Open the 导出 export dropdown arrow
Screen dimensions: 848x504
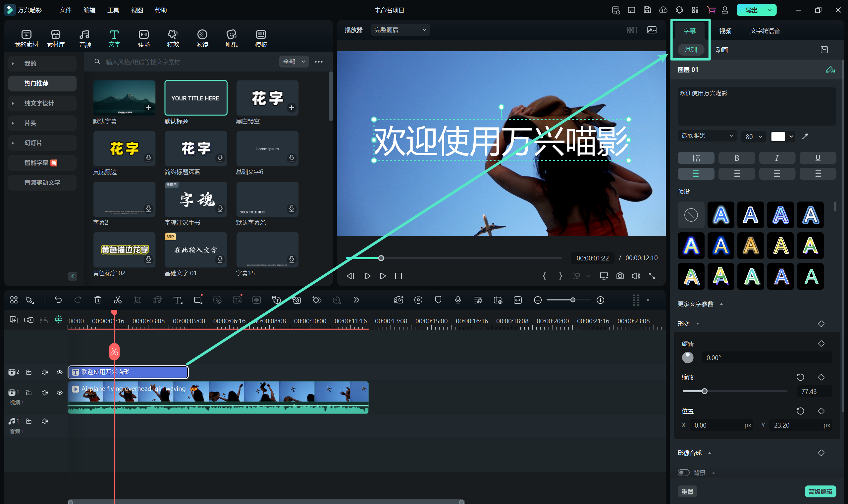tap(769, 10)
